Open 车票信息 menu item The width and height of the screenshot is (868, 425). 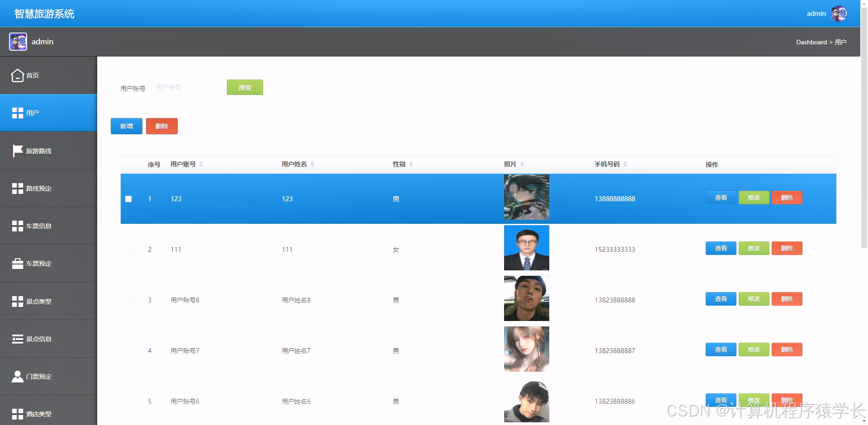pos(48,226)
